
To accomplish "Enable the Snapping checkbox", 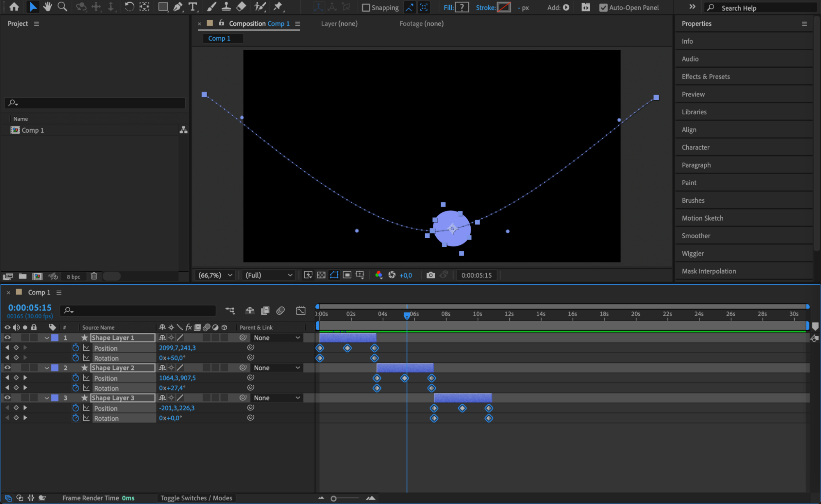I will [366, 7].
